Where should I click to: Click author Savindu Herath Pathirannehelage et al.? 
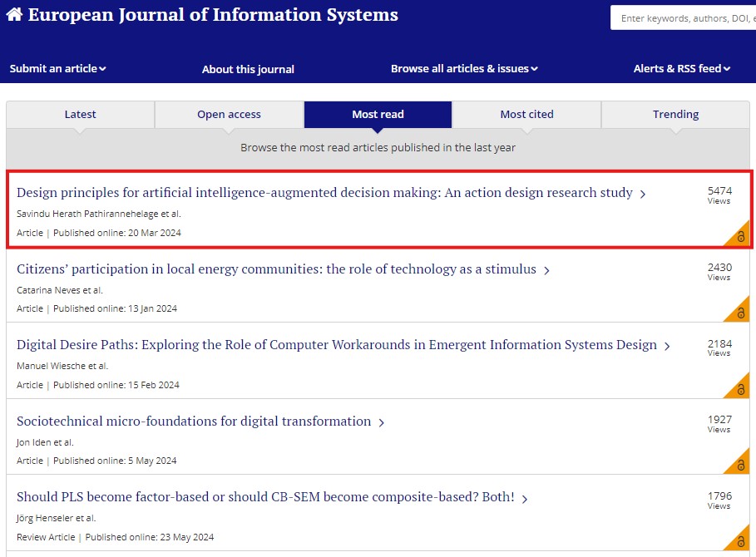(99, 214)
